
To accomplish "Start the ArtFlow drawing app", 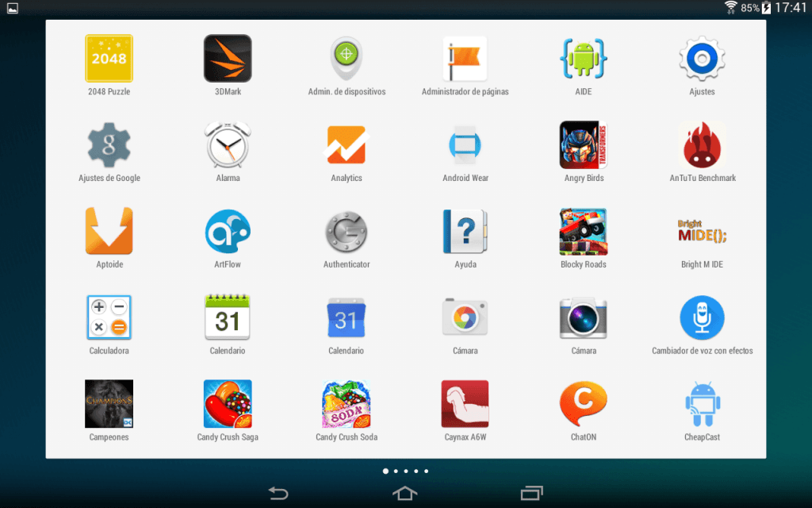I will pyautogui.click(x=228, y=231).
